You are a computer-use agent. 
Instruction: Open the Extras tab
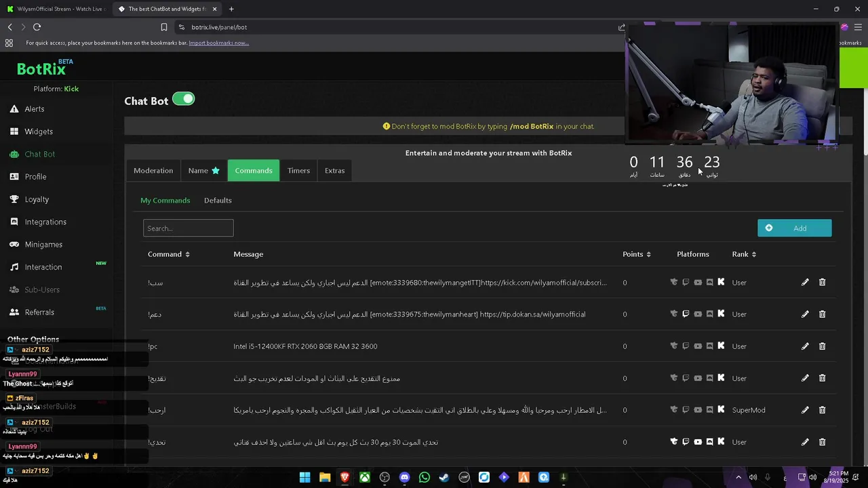(334, 171)
